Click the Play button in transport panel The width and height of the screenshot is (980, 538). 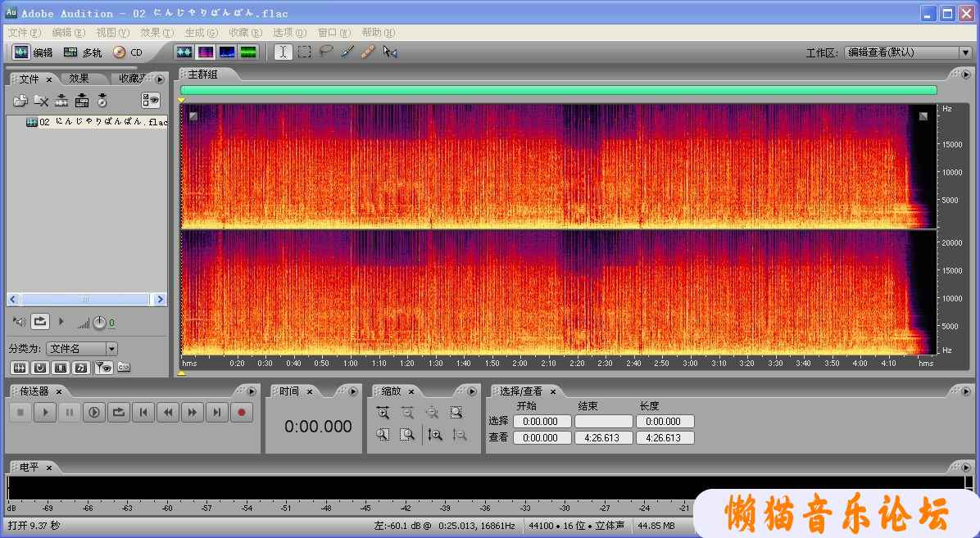pos(45,413)
